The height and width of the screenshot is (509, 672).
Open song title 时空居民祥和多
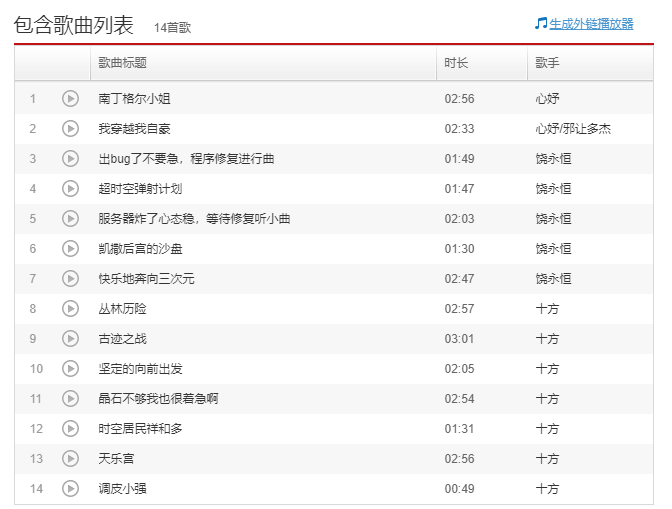point(140,428)
